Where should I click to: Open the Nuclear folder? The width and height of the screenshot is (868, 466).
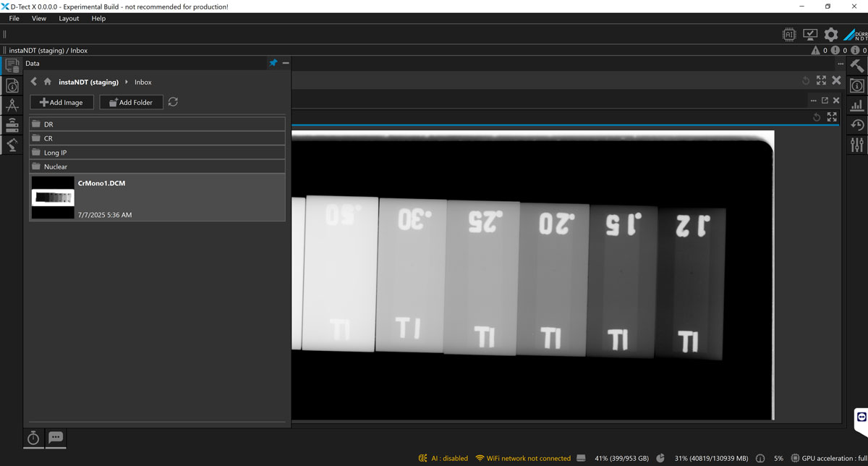click(55, 166)
